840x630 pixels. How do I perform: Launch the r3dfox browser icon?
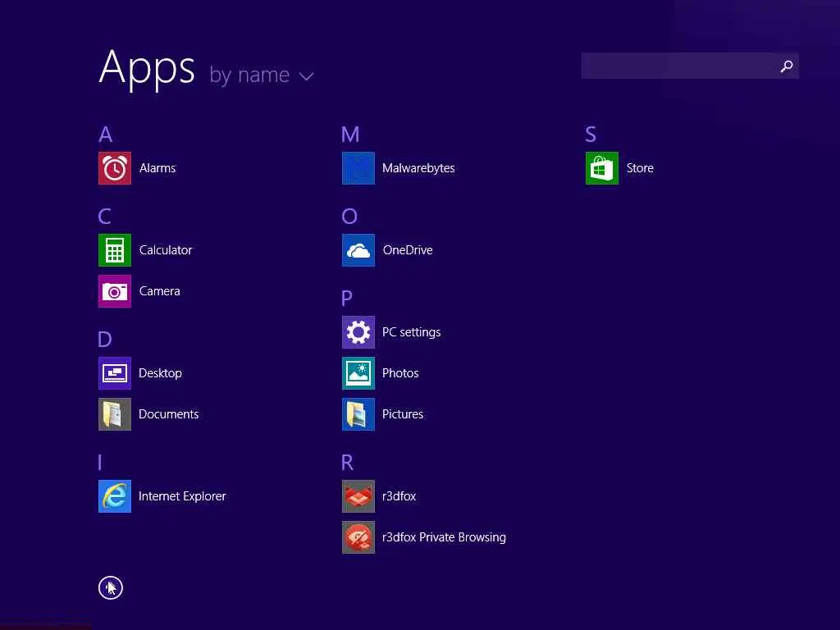(358, 496)
